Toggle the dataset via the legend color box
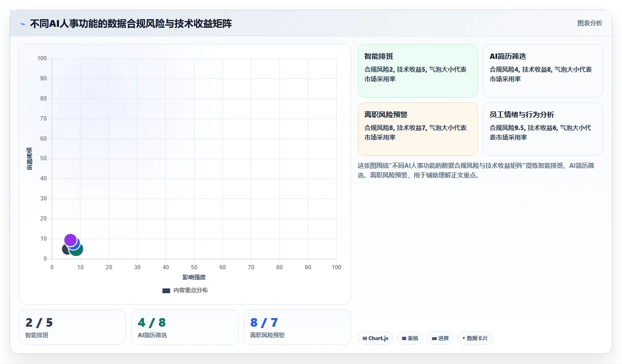The height and width of the screenshot is (364, 622). [x=166, y=290]
